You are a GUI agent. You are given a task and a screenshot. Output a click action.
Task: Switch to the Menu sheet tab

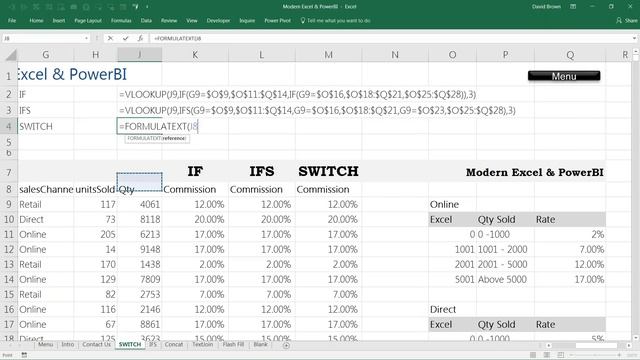[x=45, y=345]
